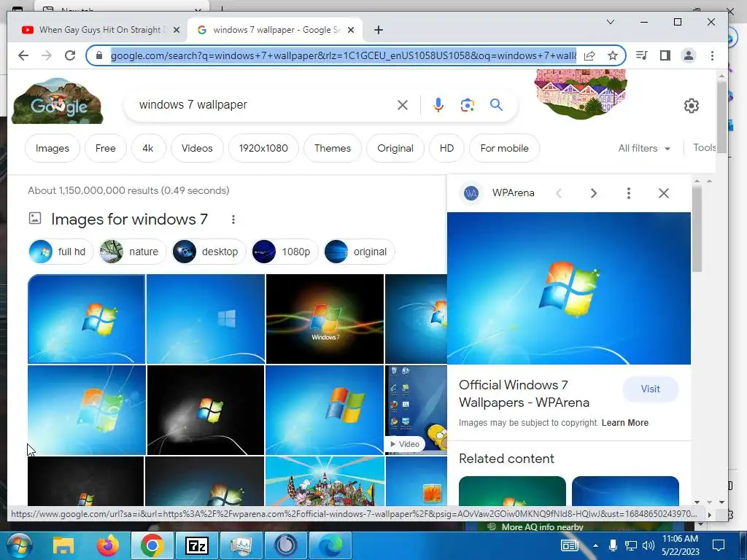Switch to the YouTube tab
The width and height of the screenshot is (747, 560).
click(100, 30)
